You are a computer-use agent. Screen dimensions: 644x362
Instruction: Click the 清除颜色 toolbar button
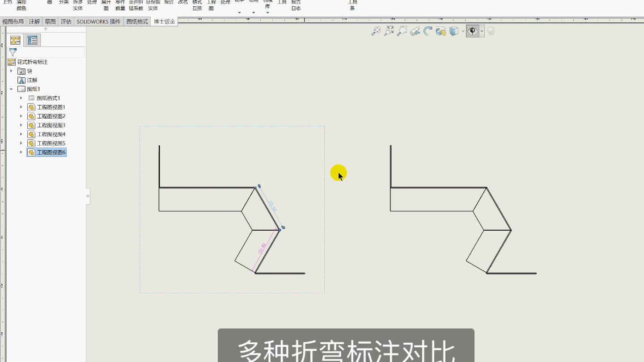tap(21, 5)
